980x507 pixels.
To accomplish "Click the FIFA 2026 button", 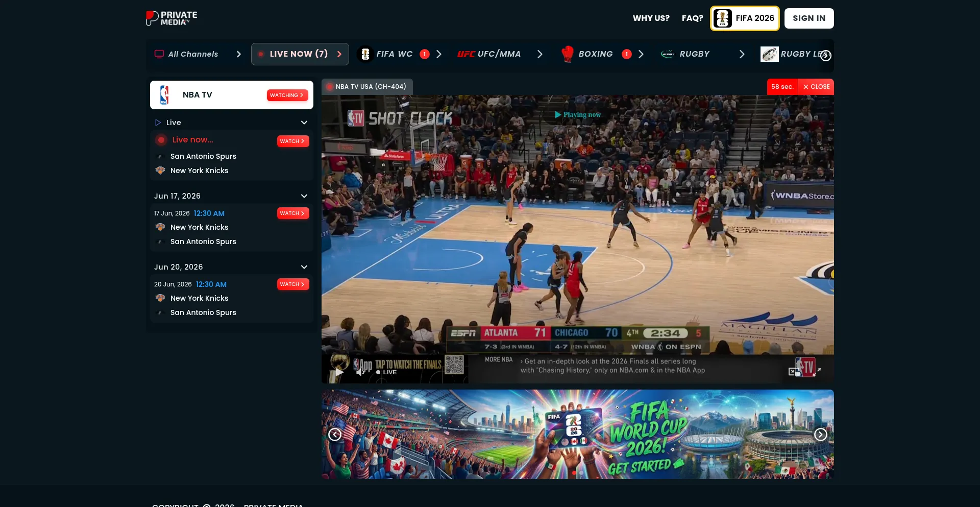I will click(745, 18).
